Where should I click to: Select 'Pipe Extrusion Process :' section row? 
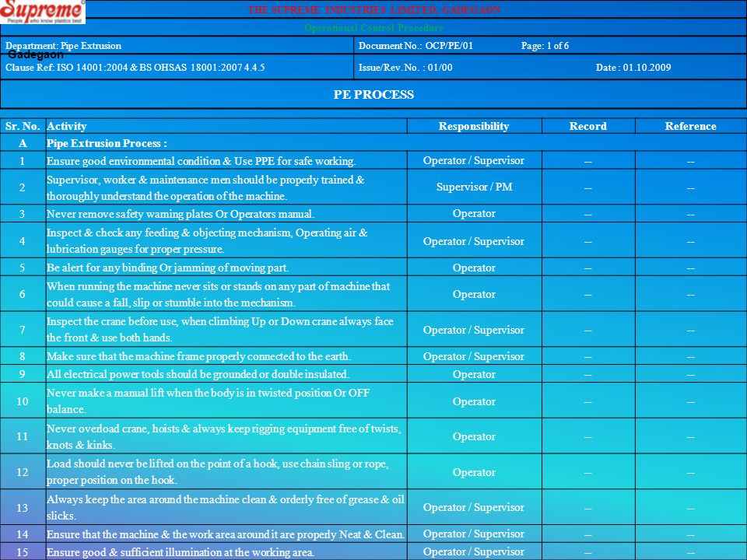click(x=396, y=143)
